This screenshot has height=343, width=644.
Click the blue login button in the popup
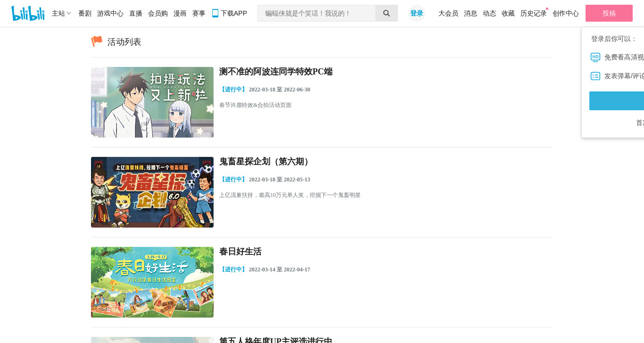pos(617,101)
